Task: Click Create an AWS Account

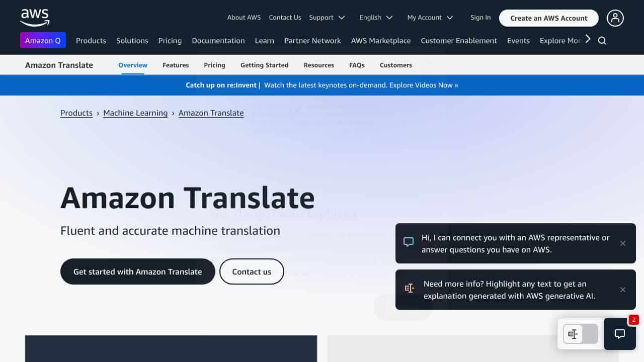Action: [x=549, y=18]
